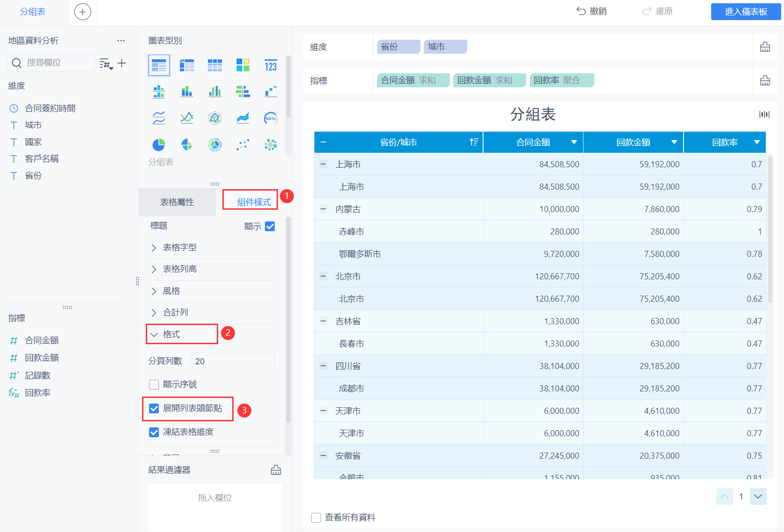The width and height of the screenshot is (784, 532).
Task: Pick the partitioned line chart icon
Action: pyautogui.click(x=159, y=118)
